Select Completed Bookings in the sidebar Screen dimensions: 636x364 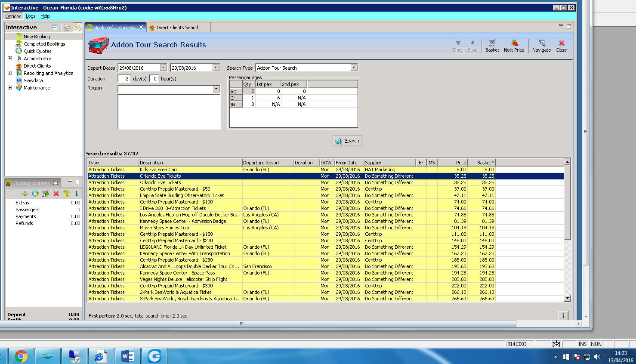[44, 44]
